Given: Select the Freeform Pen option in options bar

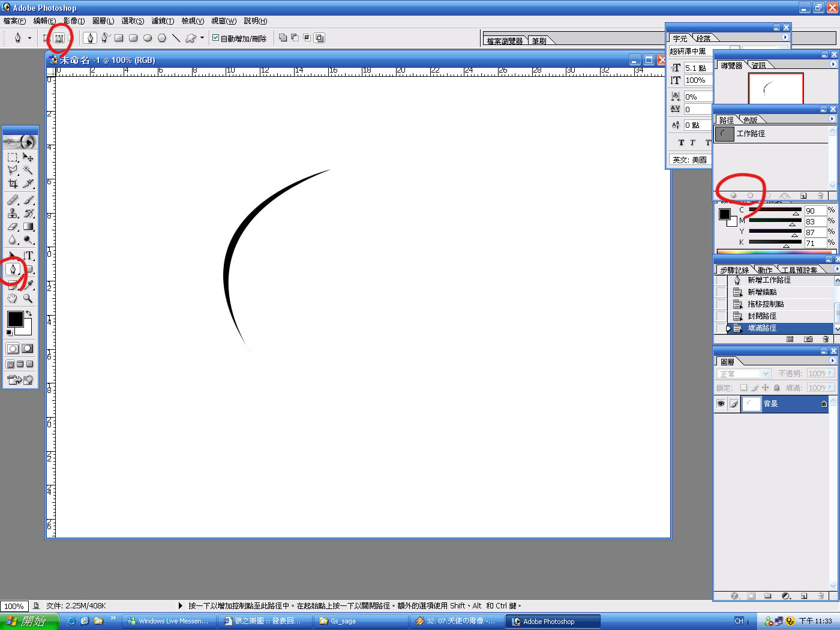Looking at the screenshot, I should tap(105, 38).
